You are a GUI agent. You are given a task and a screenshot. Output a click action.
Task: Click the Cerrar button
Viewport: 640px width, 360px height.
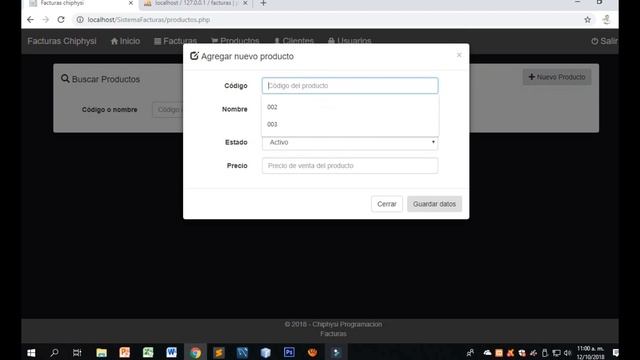point(387,204)
